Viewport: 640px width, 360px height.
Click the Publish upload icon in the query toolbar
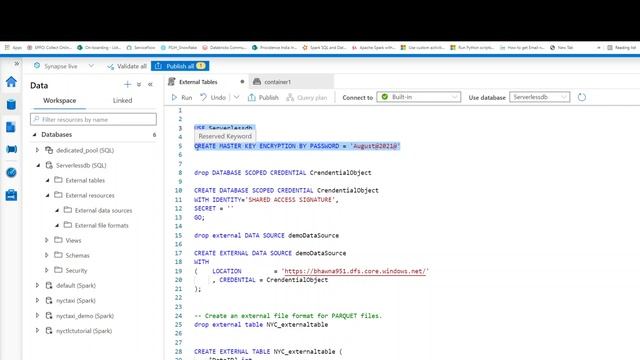click(x=252, y=97)
